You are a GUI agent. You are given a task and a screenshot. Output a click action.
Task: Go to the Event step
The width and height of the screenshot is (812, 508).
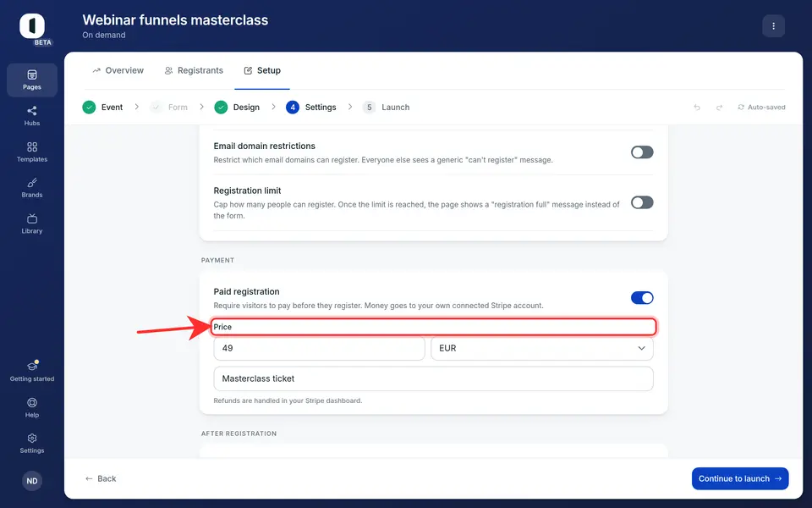(102, 108)
